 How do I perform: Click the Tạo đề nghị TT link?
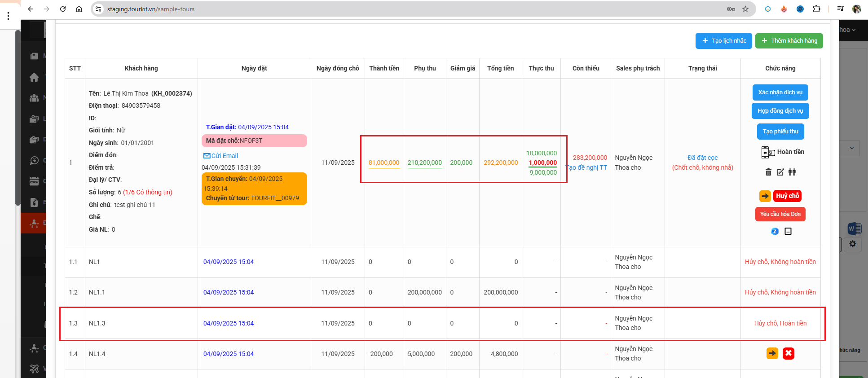[587, 167]
